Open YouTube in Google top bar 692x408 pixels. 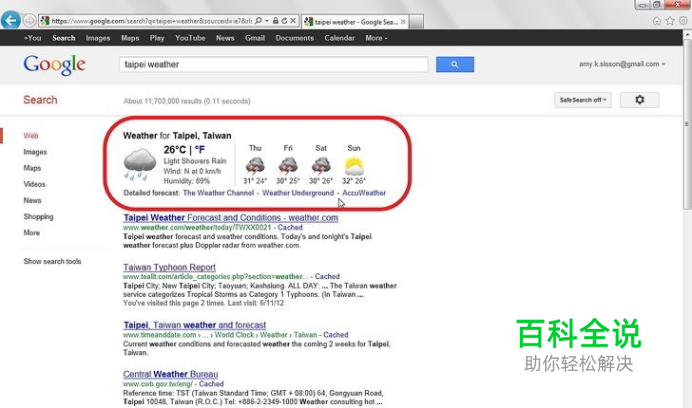point(190,38)
